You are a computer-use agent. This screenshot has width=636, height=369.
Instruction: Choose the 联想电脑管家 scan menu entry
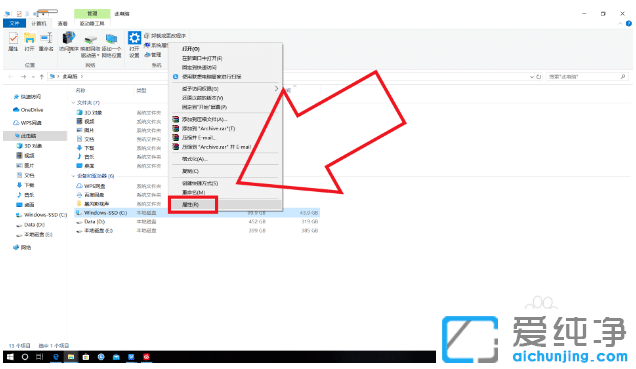[x=225, y=77]
